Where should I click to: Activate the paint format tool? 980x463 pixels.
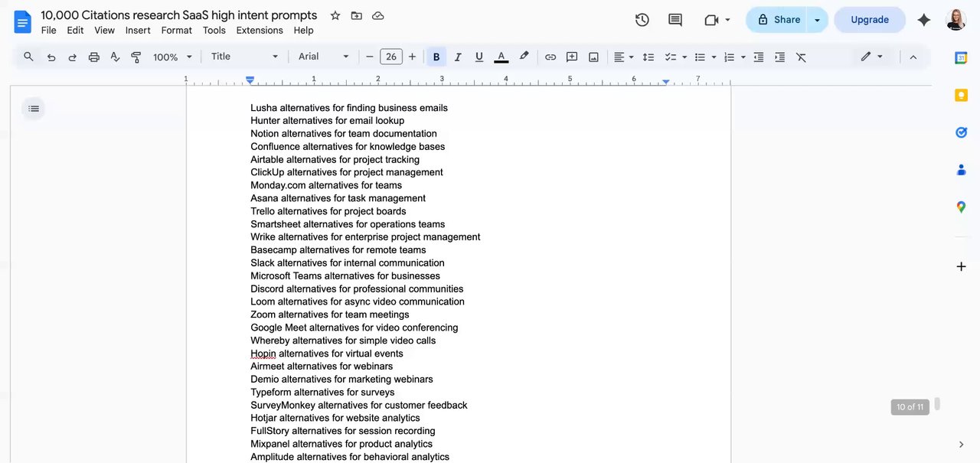tap(136, 57)
